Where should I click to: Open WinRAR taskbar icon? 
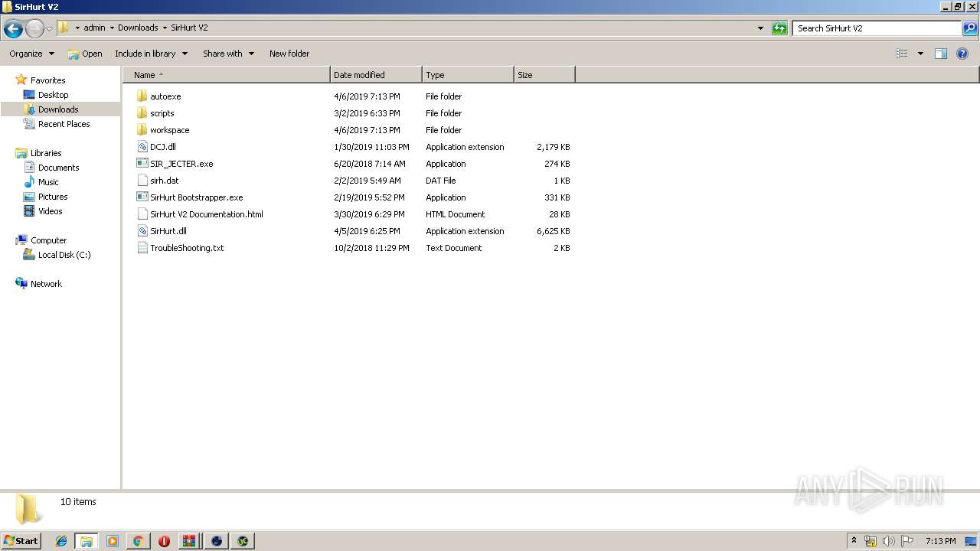(x=189, y=541)
